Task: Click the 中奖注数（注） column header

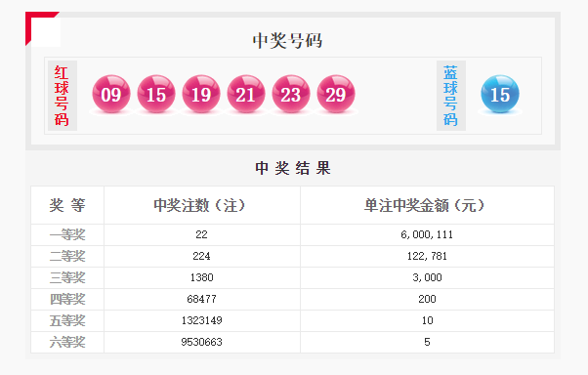Action: click(199, 205)
